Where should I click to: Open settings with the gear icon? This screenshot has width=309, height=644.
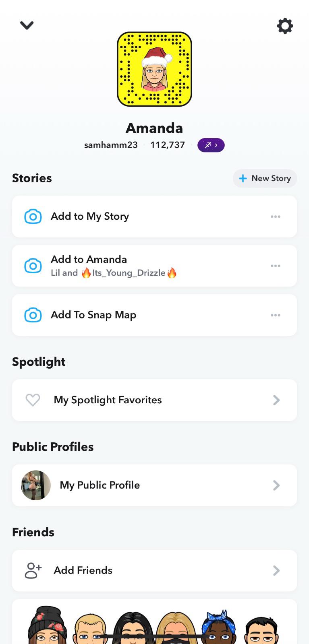[x=285, y=26]
